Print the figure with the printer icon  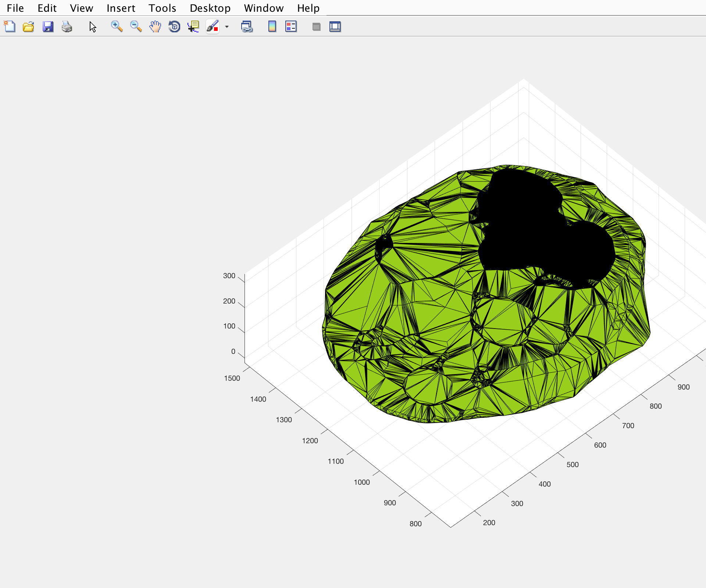(x=67, y=26)
